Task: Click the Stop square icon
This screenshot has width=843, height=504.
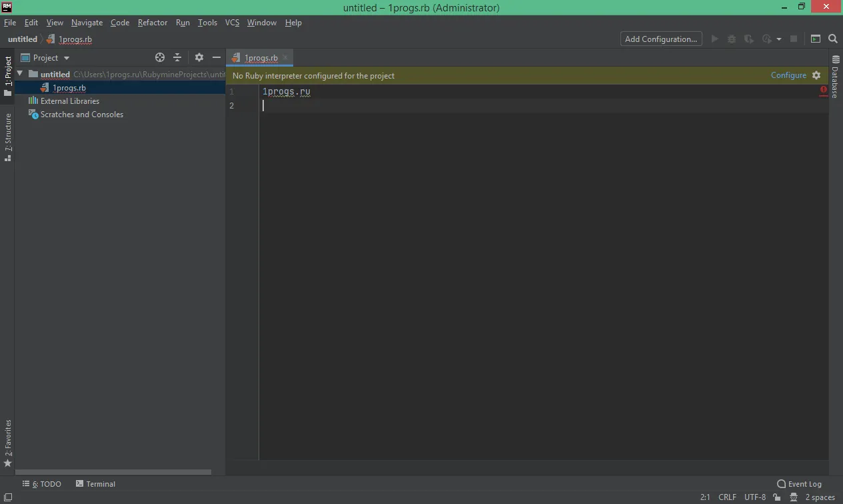Action: (794, 39)
